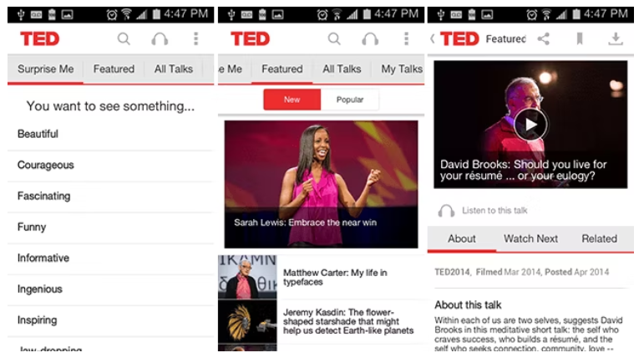This screenshot has height=363, width=644.
Task: Open the headphones audio icon in the first screen
Action: pos(160,39)
